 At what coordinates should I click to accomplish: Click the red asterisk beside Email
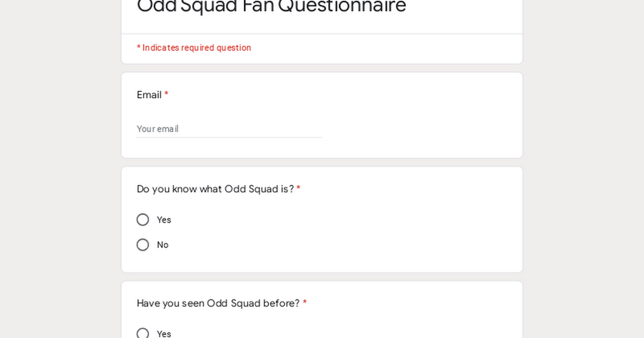pyautogui.click(x=166, y=94)
